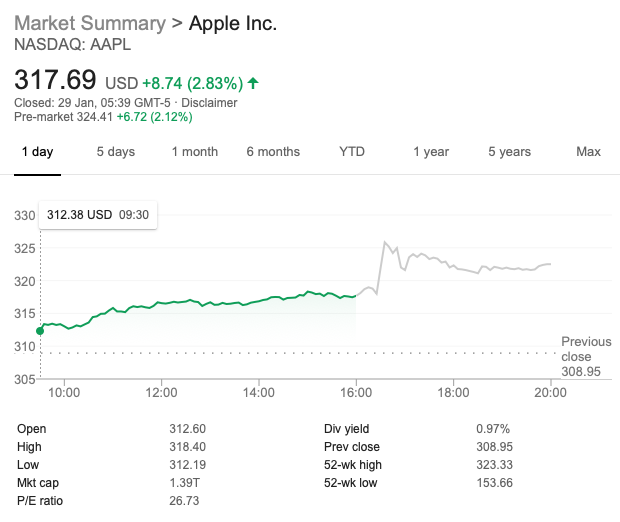Open the 1 month chart tab

[194, 152]
